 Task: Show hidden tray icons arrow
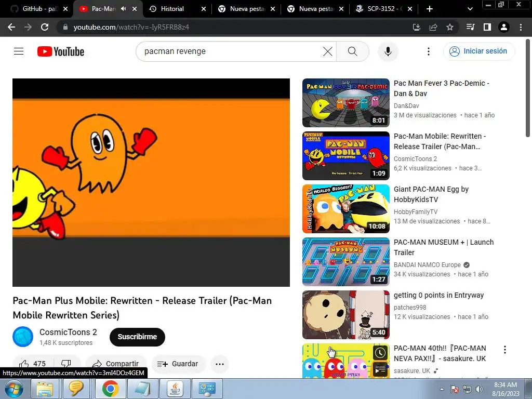coord(442,389)
